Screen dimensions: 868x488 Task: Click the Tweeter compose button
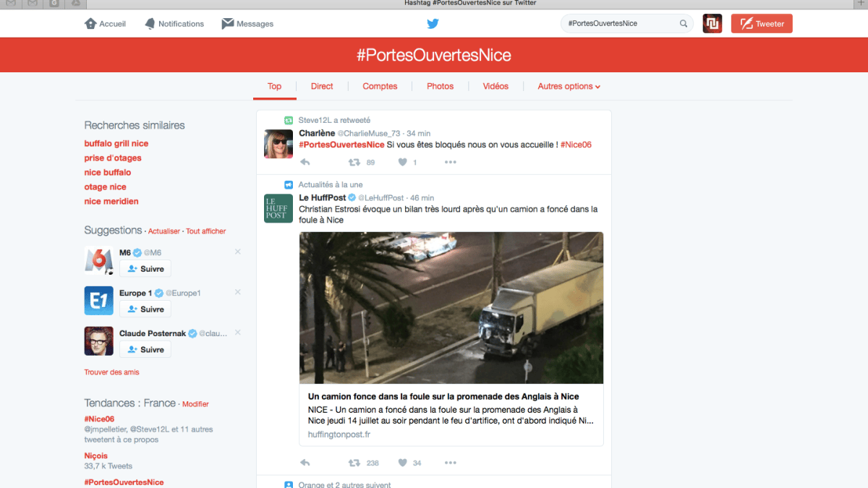tap(762, 24)
